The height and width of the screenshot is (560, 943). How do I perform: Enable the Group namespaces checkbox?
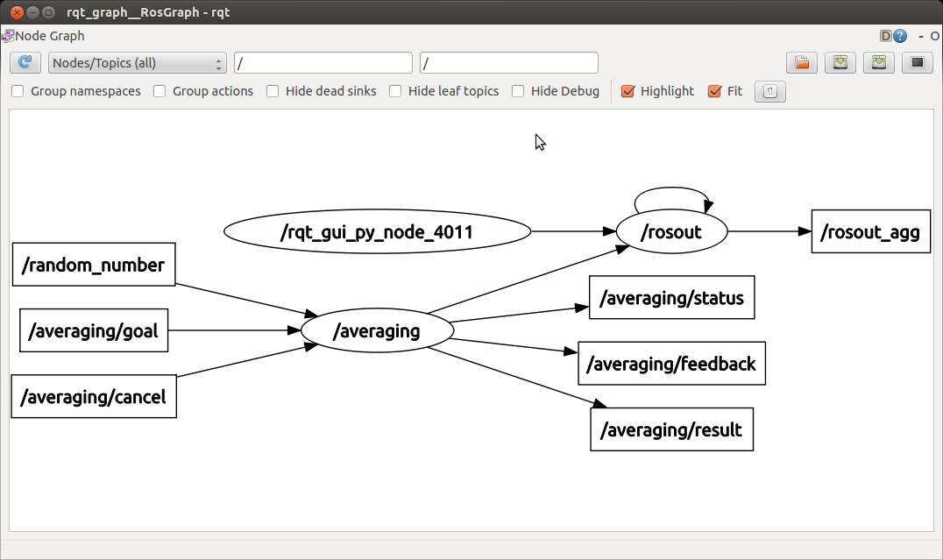(18, 91)
